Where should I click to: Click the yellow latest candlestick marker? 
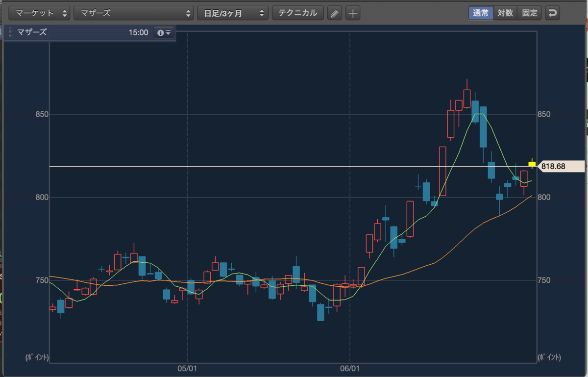pos(532,165)
